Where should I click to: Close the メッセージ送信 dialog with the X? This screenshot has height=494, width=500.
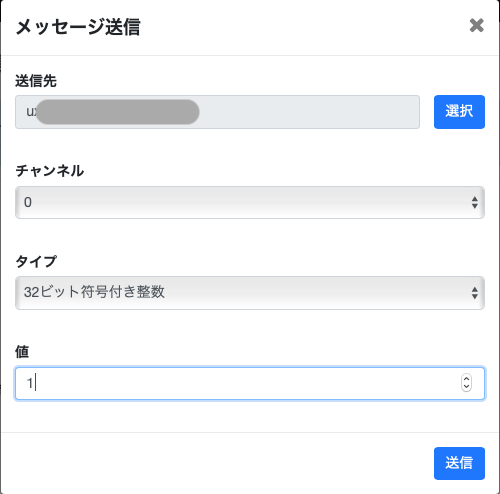[476, 25]
